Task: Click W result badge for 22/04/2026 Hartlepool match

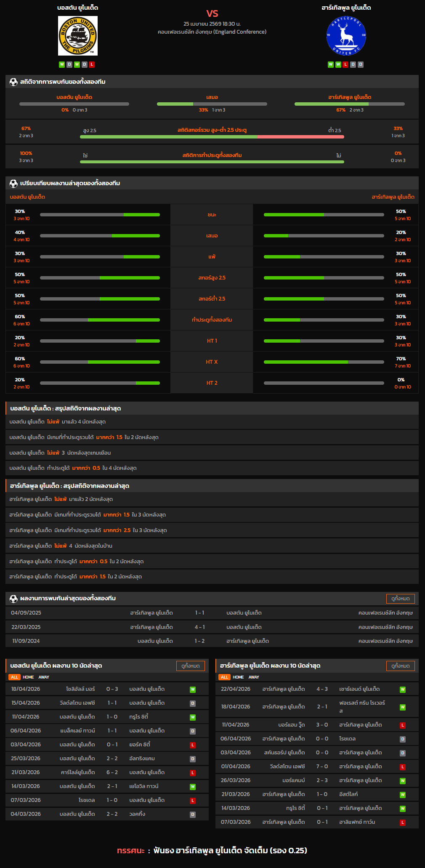Action: (402, 690)
